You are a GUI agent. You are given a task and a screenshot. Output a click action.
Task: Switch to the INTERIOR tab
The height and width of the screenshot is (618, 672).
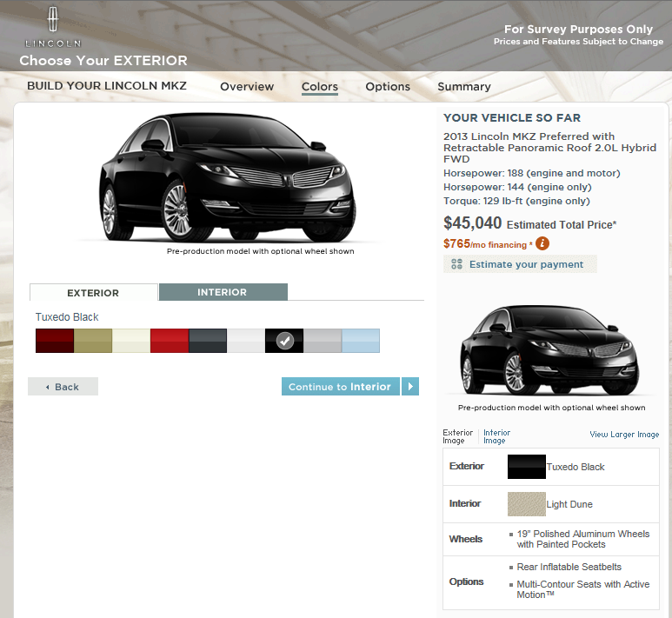click(223, 292)
